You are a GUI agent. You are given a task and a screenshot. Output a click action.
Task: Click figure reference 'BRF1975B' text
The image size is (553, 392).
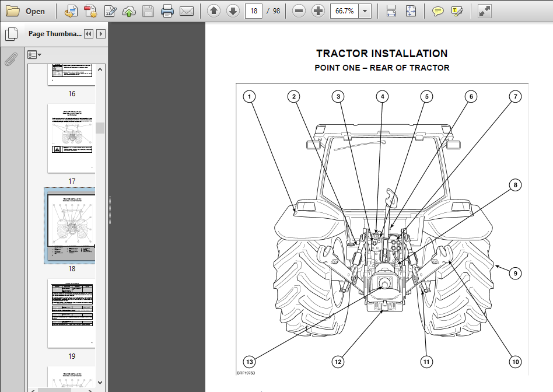[246, 373]
